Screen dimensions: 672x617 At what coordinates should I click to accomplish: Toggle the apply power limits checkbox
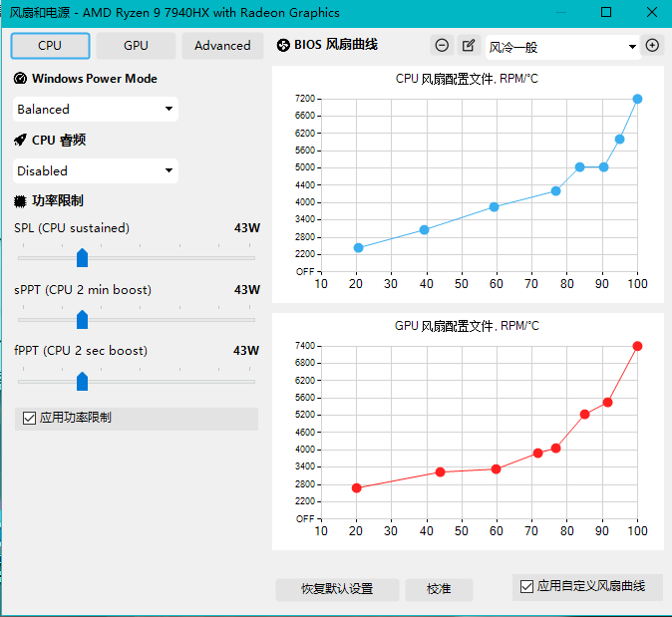[29, 418]
